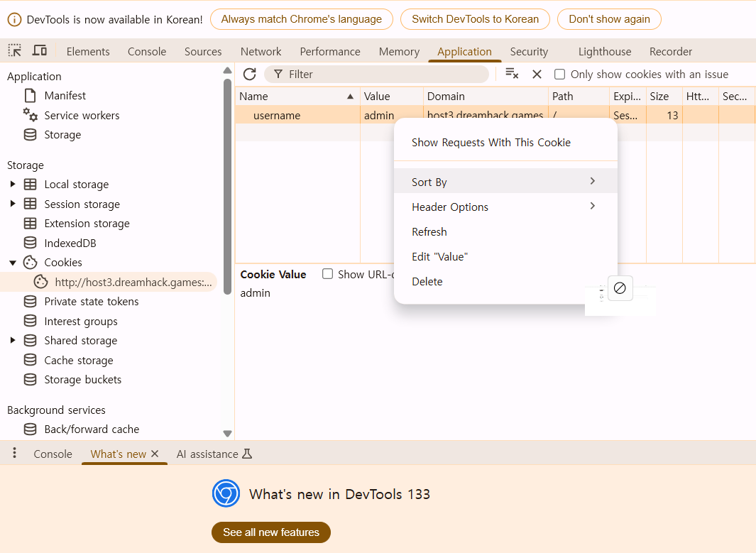
Task: Collapse the Cookies tree node
Action: pyautogui.click(x=13, y=263)
